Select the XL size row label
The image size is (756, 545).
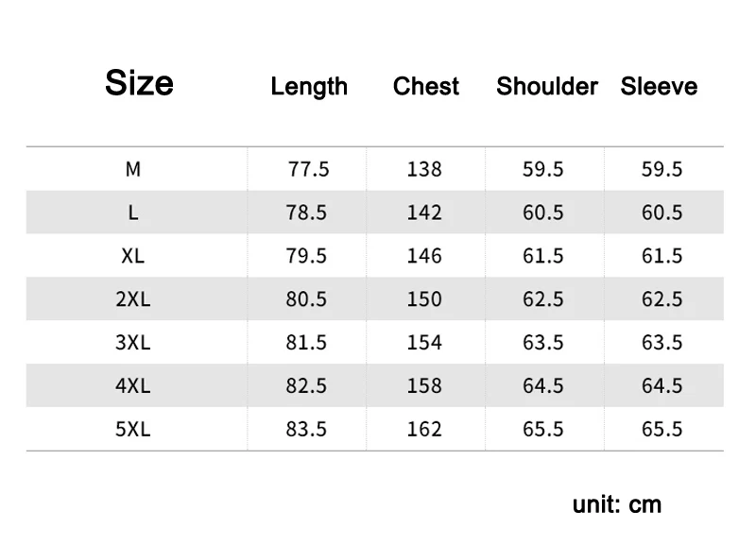pos(133,256)
